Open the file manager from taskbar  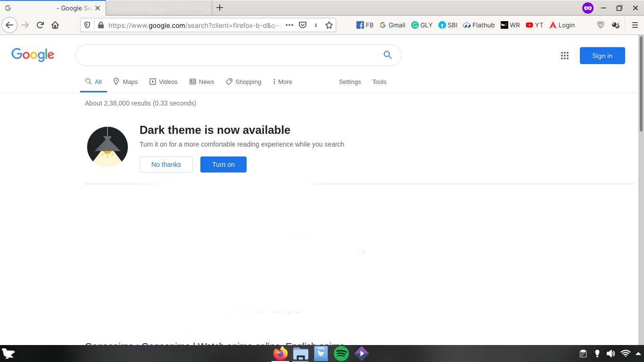tap(301, 354)
